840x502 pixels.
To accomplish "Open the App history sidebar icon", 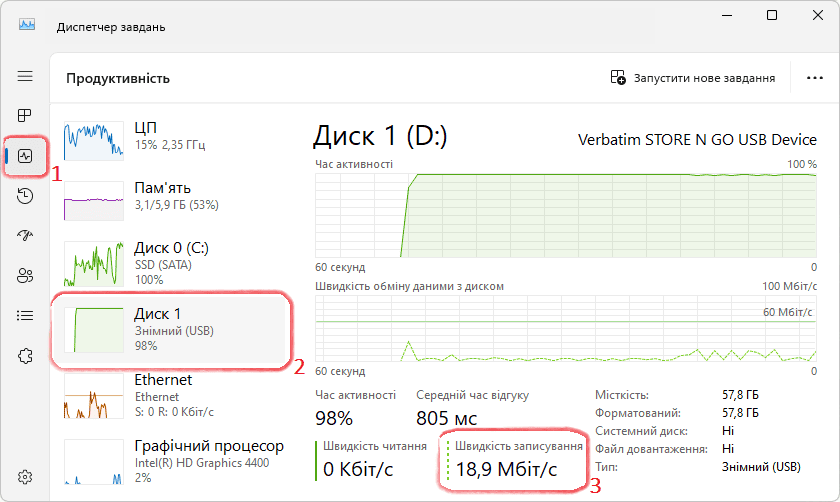I will pyautogui.click(x=25, y=196).
